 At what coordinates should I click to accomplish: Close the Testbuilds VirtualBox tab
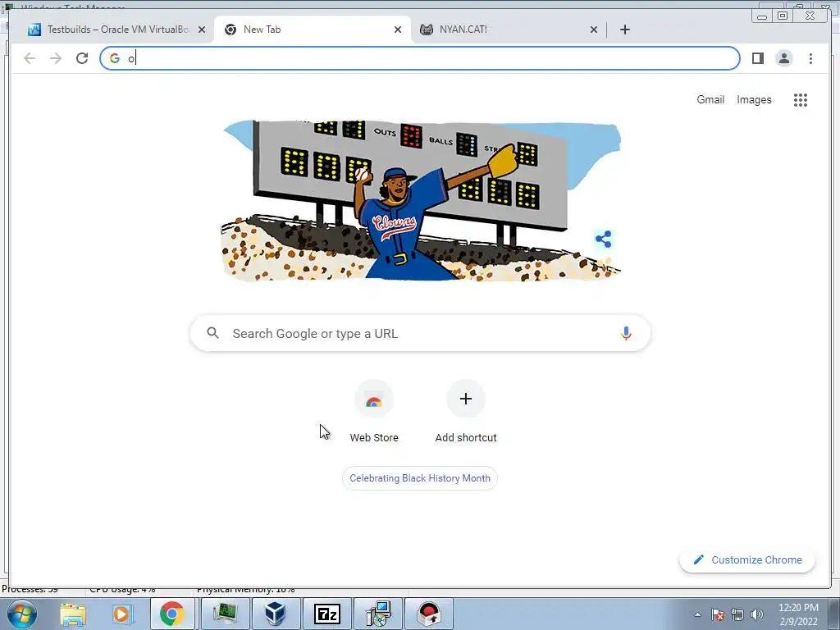[x=202, y=30]
